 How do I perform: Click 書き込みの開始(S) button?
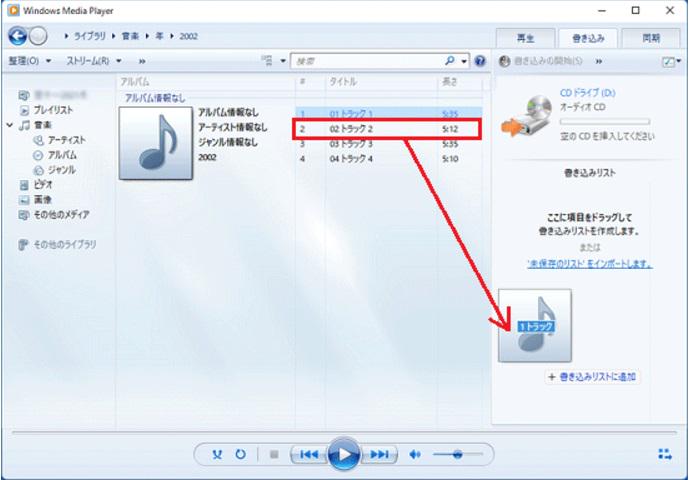pyautogui.click(x=541, y=61)
